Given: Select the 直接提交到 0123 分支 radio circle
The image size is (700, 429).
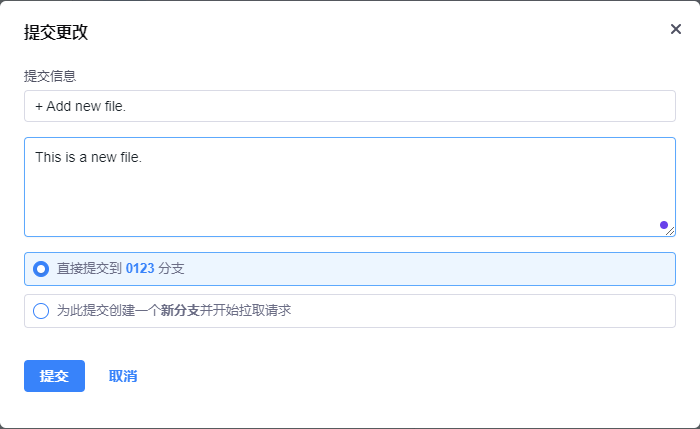Looking at the screenshot, I should (x=41, y=269).
